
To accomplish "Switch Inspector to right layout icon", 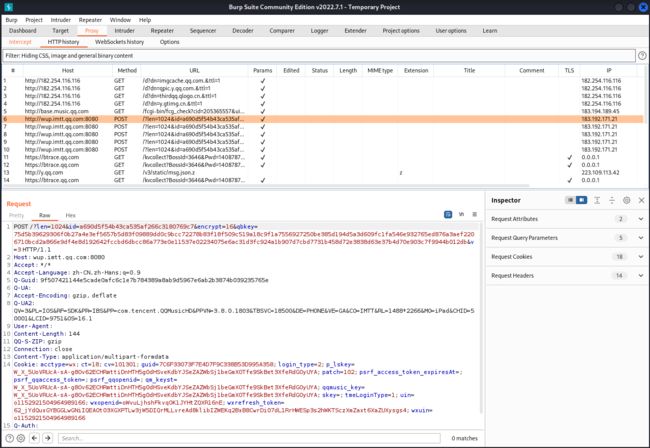I will 582,200.
